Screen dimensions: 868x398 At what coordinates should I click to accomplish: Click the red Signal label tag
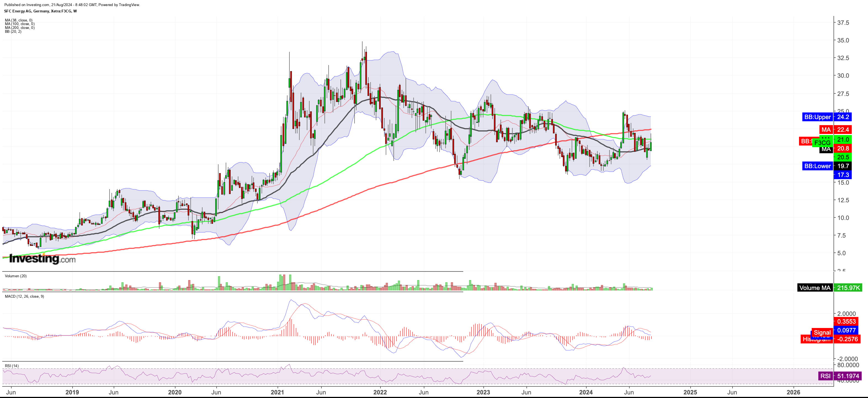[x=822, y=332]
